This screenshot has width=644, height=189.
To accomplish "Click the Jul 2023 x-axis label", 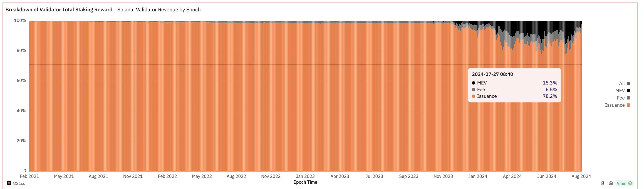I will 374,176.
